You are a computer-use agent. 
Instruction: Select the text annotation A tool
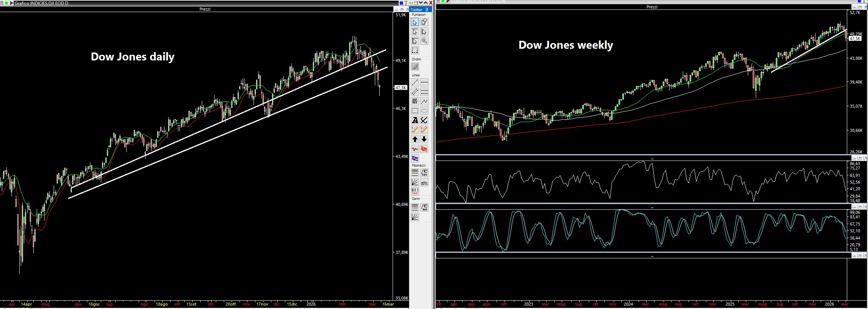click(415, 120)
